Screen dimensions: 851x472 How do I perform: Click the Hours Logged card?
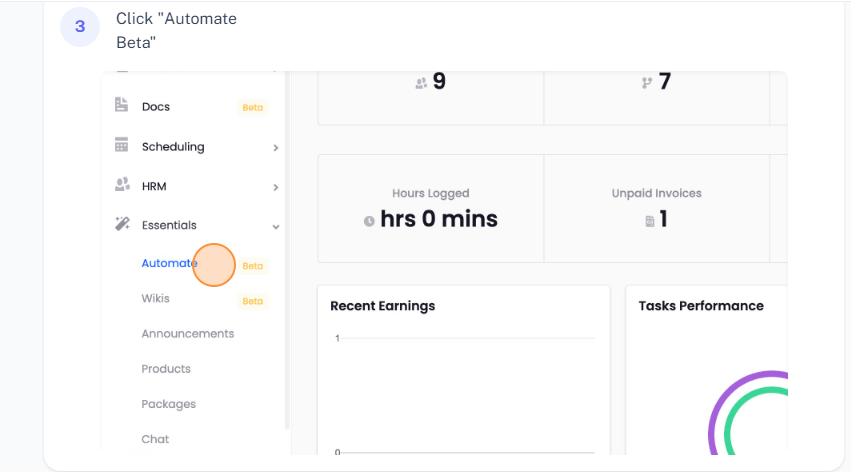tap(430, 208)
